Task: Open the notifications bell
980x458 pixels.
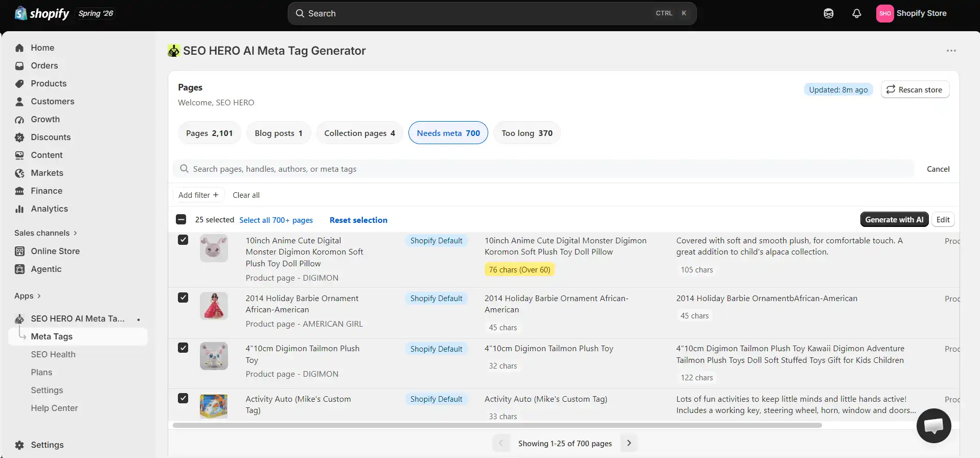Action: pyautogui.click(x=857, y=13)
